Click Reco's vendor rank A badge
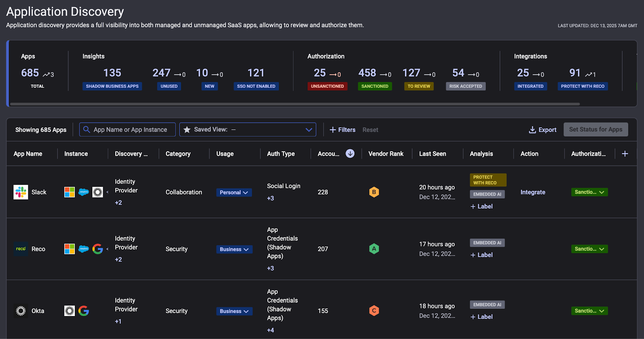The width and height of the screenshot is (644, 339). tap(374, 249)
